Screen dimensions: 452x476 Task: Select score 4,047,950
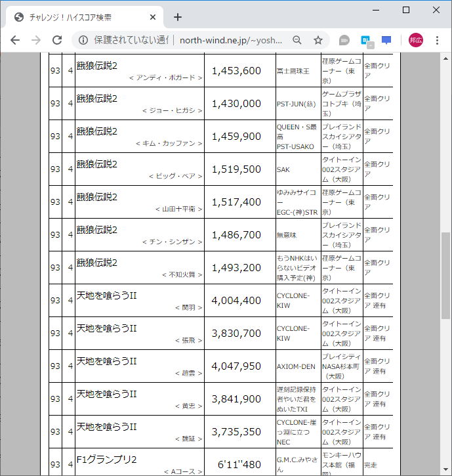(236, 366)
